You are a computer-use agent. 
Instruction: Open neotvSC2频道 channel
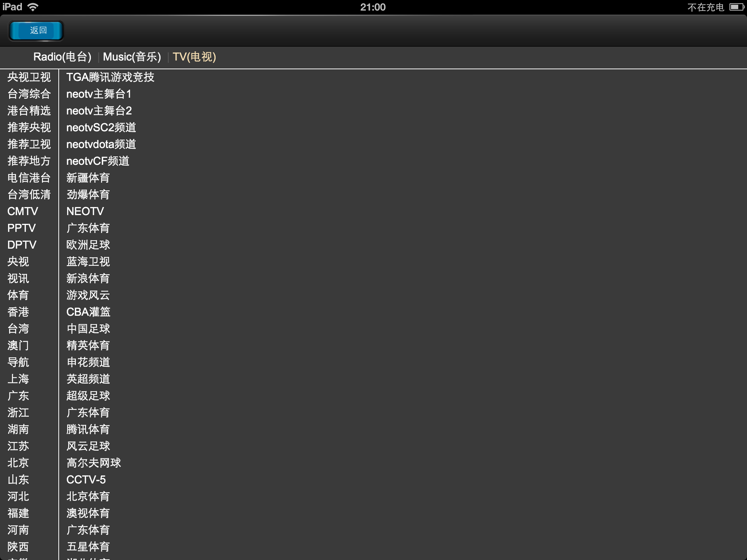101,128
